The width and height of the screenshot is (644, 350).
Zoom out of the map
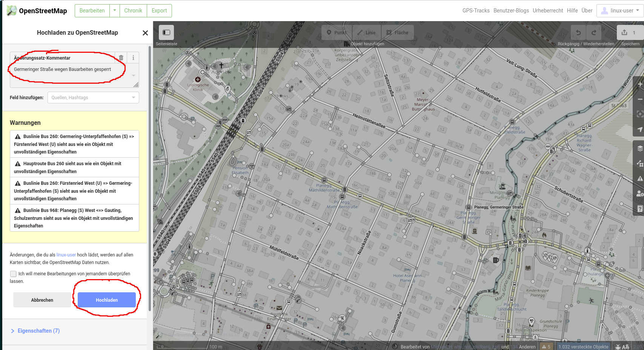point(639,99)
